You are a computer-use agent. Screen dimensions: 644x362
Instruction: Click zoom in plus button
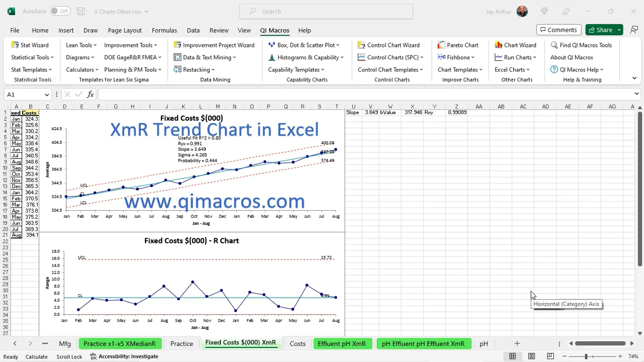[620, 356]
